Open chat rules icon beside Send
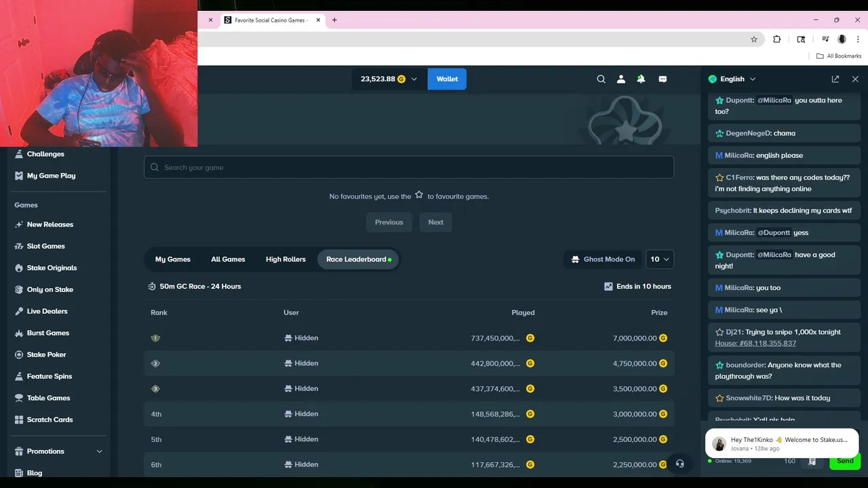The image size is (868, 488). (x=812, y=461)
